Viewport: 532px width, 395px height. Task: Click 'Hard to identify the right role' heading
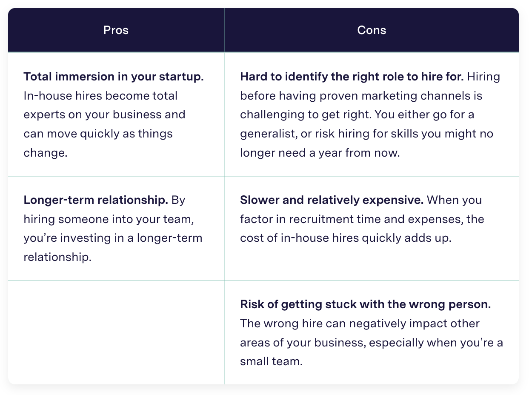(x=352, y=77)
